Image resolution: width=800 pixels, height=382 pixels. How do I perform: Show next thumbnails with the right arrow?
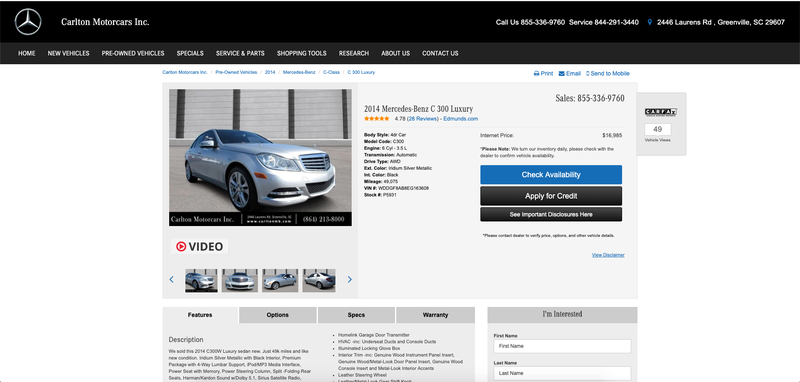349,279
